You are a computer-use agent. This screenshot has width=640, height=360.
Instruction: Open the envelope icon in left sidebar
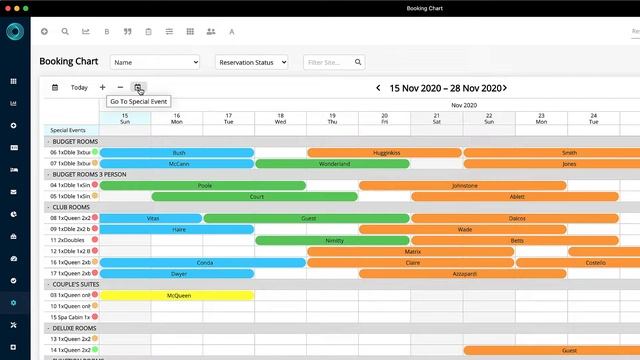coord(13,192)
